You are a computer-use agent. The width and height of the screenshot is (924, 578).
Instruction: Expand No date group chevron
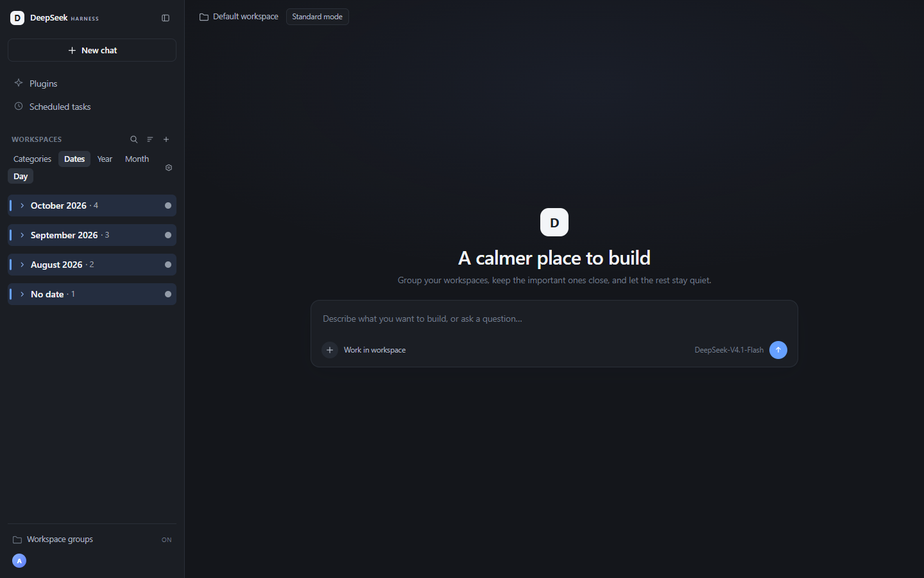tap(22, 294)
